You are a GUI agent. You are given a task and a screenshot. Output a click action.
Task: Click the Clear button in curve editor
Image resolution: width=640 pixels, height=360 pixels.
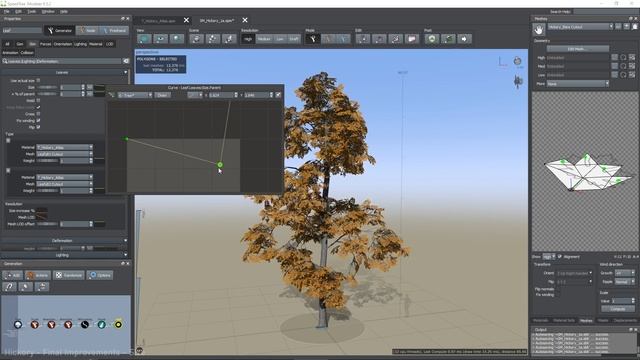(x=162, y=95)
